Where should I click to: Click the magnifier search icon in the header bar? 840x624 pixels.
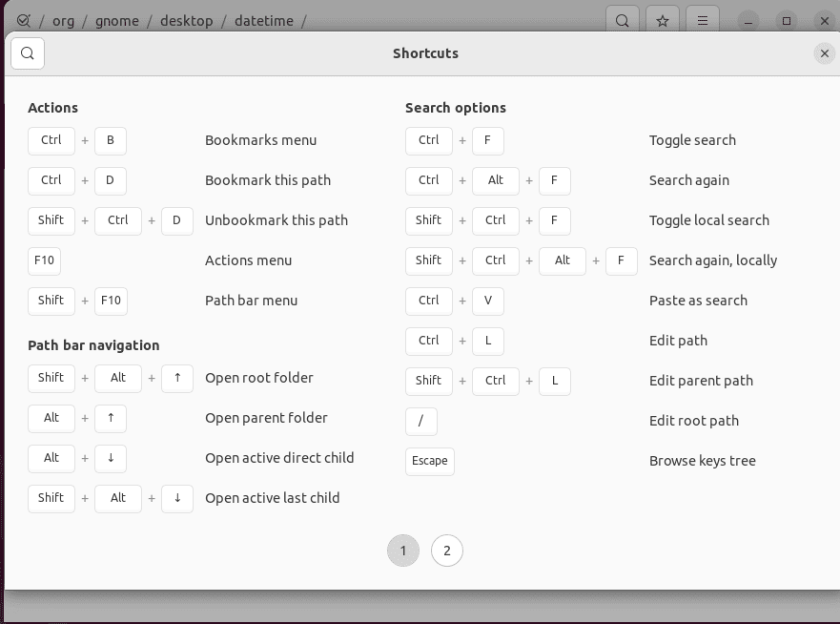point(622,20)
